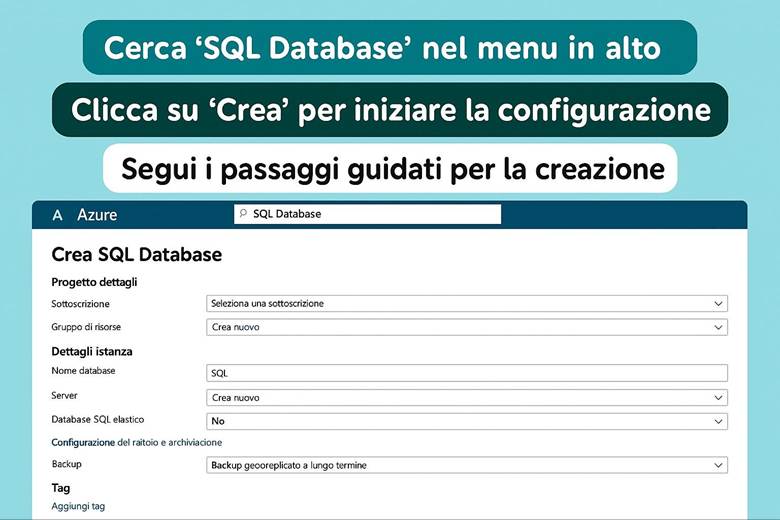
Task: Click the 'SQL Database' search field
Action: click(370, 214)
